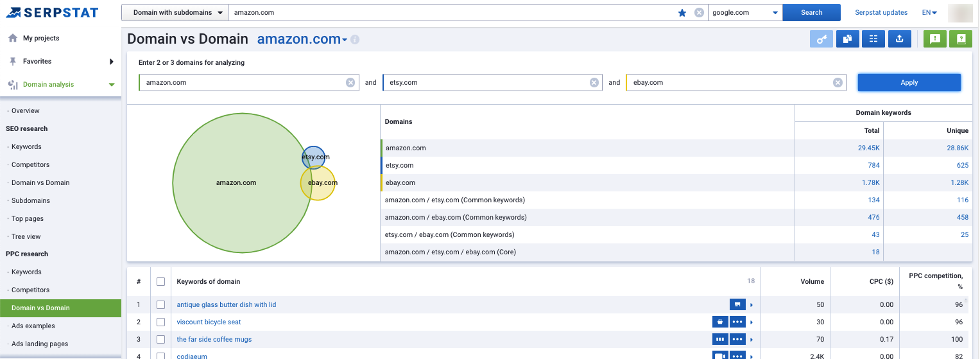This screenshot has width=980, height=359.
Task: Click Core keywords count 18
Action: pyautogui.click(x=876, y=252)
